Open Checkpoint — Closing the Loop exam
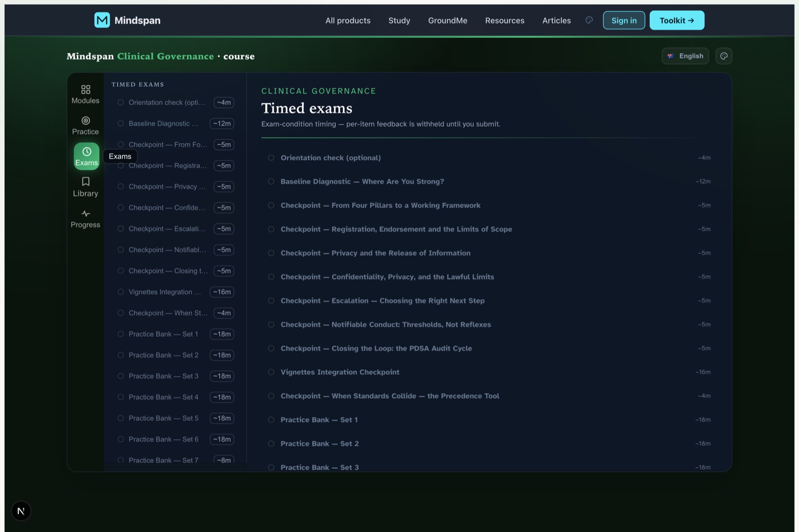 tap(489, 348)
